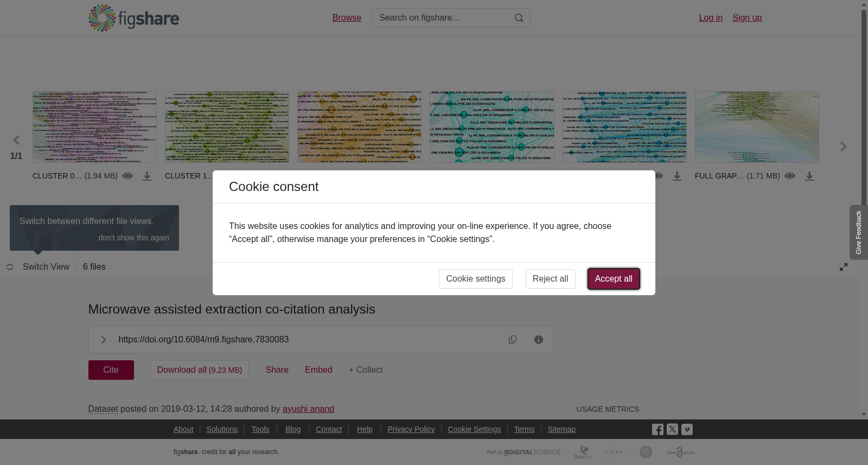This screenshot has height=465, width=868.
Task: Click the Switch View arrows icon
Action: tap(10, 267)
